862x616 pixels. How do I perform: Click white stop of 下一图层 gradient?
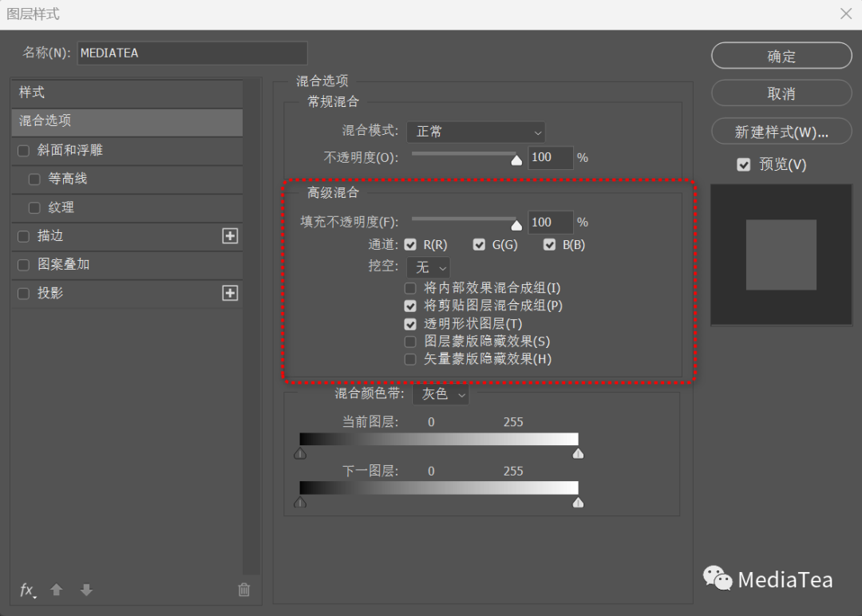pyautogui.click(x=578, y=502)
